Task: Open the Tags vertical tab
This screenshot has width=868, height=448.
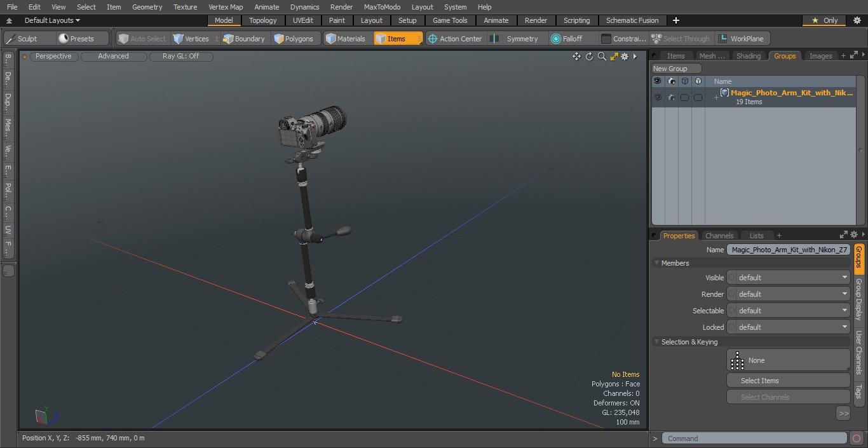Action: 859,391
